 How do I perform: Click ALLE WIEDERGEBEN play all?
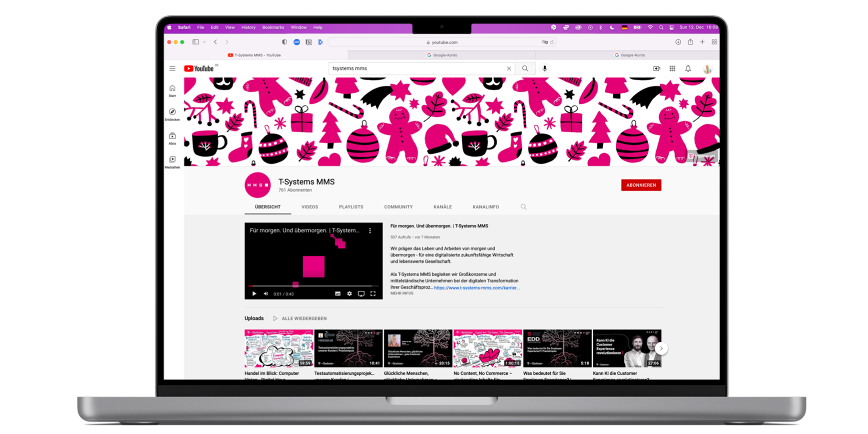[x=300, y=318]
